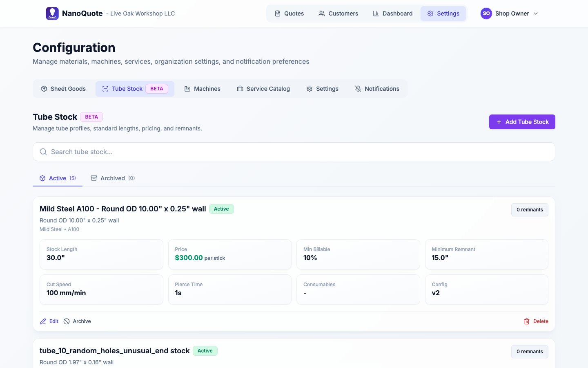The width and height of the screenshot is (588, 368).
Task: Click the Cut Speed 100 mm/min value
Action: click(x=66, y=293)
